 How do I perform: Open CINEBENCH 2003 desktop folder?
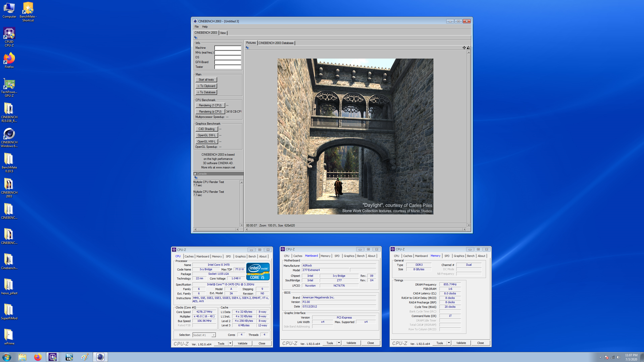9,188
